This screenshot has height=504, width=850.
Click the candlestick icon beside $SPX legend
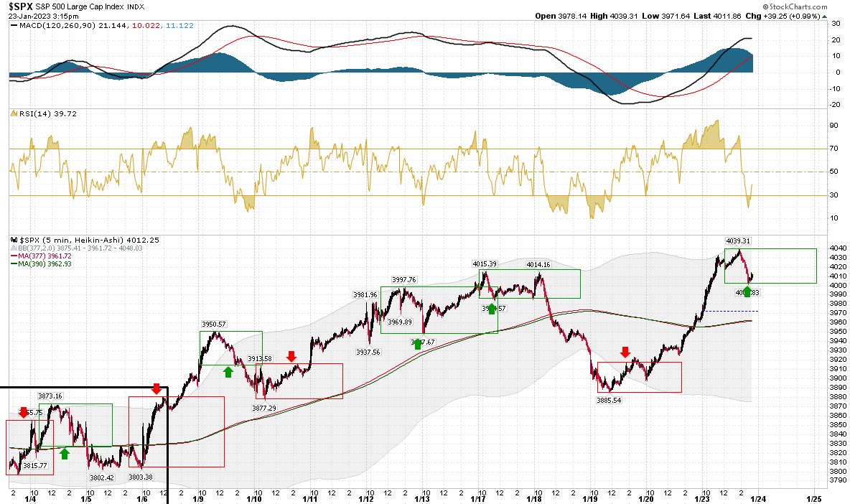pos(14,240)
